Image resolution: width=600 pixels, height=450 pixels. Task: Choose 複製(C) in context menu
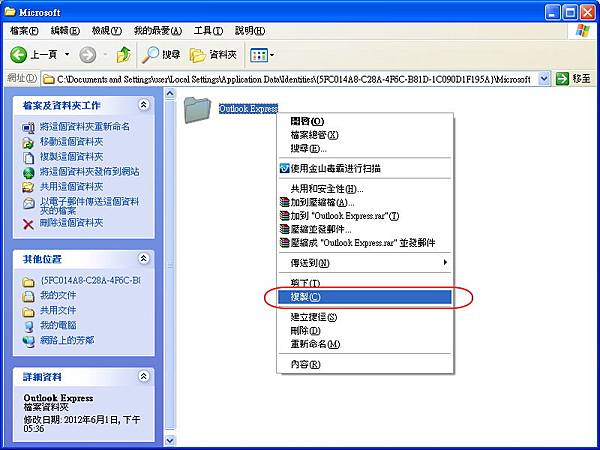point(365,297)
